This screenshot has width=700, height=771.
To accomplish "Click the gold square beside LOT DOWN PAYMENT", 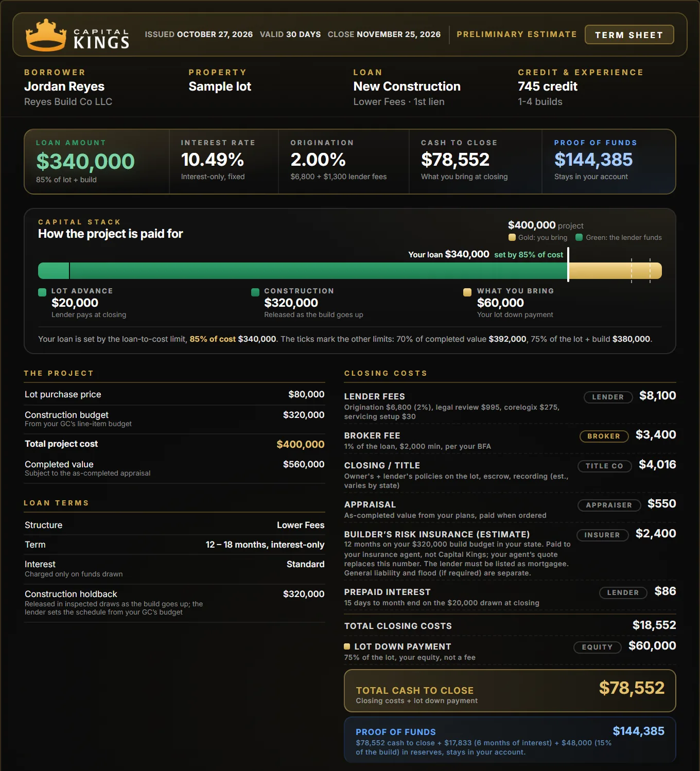I will point(347,646).
